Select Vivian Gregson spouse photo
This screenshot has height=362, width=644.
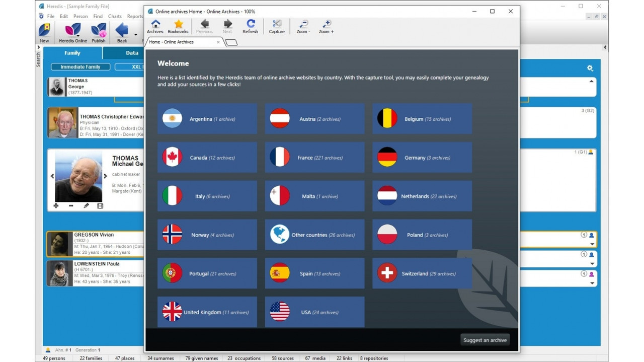[60, 244]
